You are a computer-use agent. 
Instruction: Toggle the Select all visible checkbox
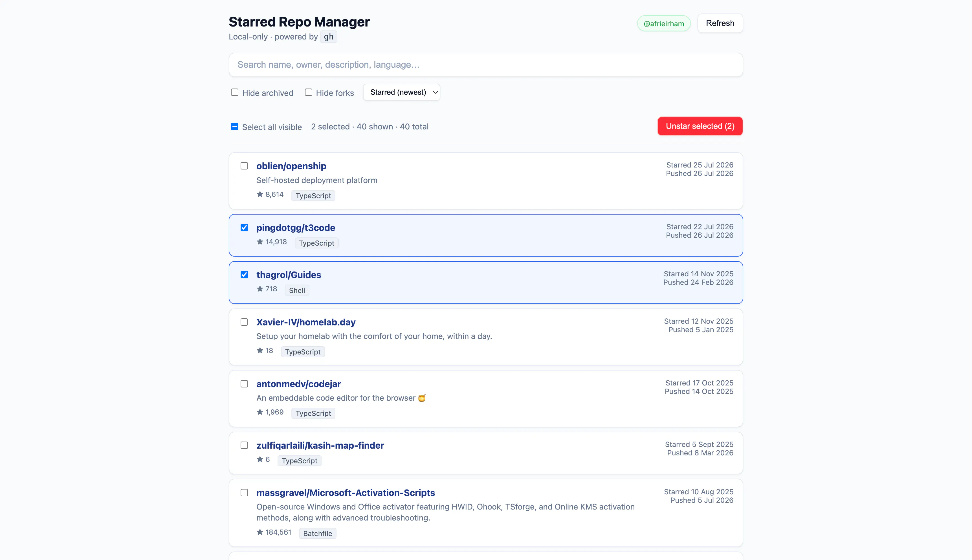(234, 126)
